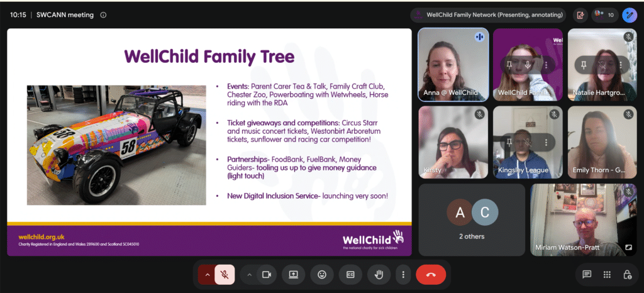Click the Miriam Watson-Pratt name label

pyautogui.click(x=567, y=248)
